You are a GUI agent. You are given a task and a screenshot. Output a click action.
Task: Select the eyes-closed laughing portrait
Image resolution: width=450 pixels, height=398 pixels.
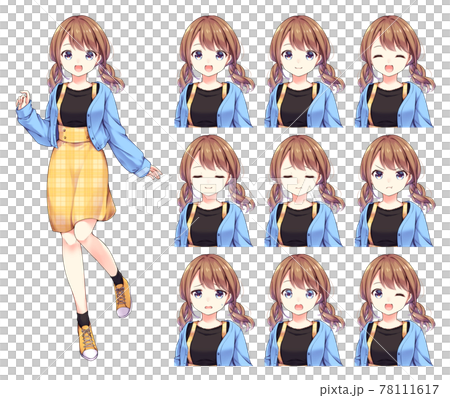[394, 71]
